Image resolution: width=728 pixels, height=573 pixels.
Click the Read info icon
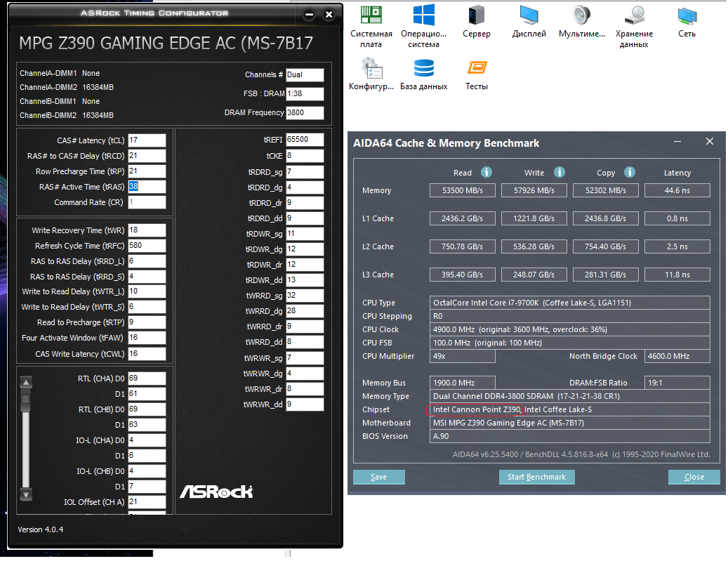click(x=486, y=172)
